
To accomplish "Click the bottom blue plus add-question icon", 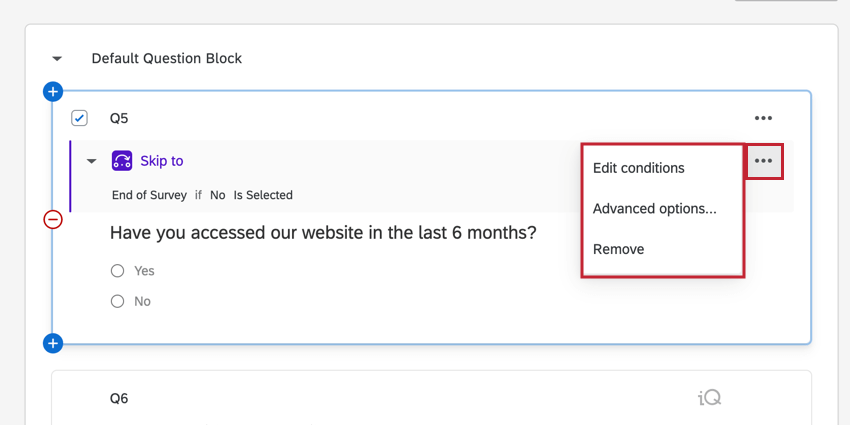I will click(53, 344).
